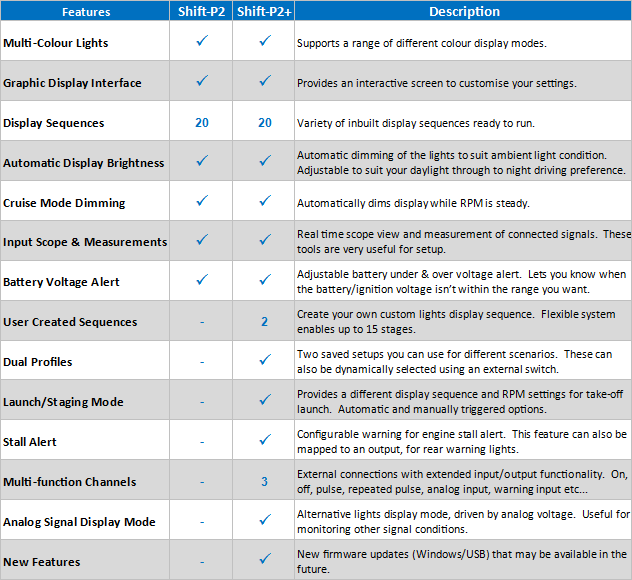Click the Shift-P2 checkmark for Input Scope & Measurements
632x580 pixels.
point(202,241)
